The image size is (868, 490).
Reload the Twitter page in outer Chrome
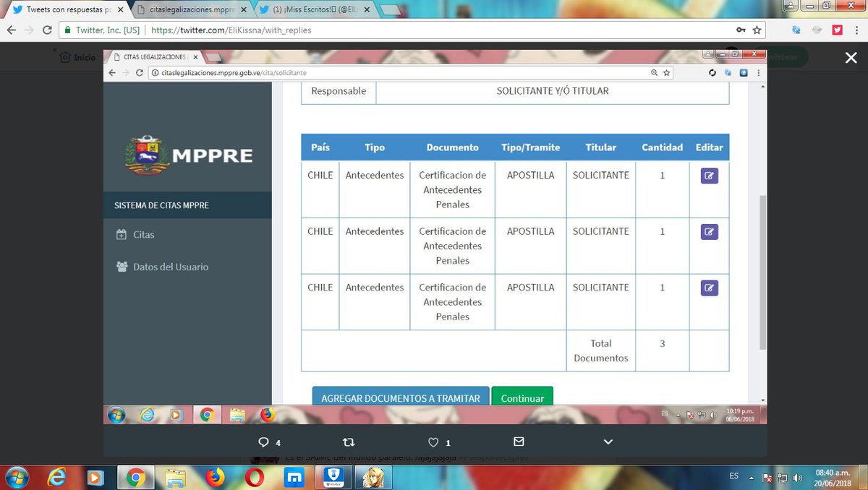pos(48,30)
